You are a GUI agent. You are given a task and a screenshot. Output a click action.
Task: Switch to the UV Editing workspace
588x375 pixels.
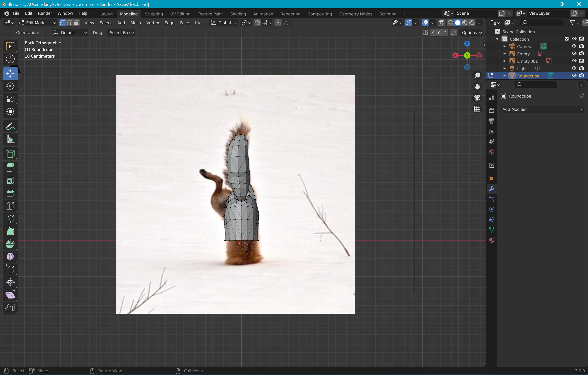[x=180, y=14]
